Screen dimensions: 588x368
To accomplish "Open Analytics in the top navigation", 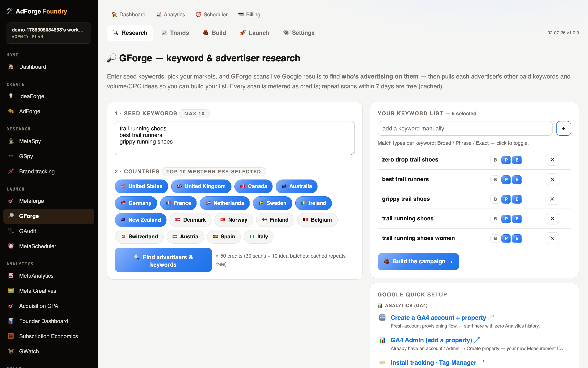I will pyautogui.click(x=170, y=15).
